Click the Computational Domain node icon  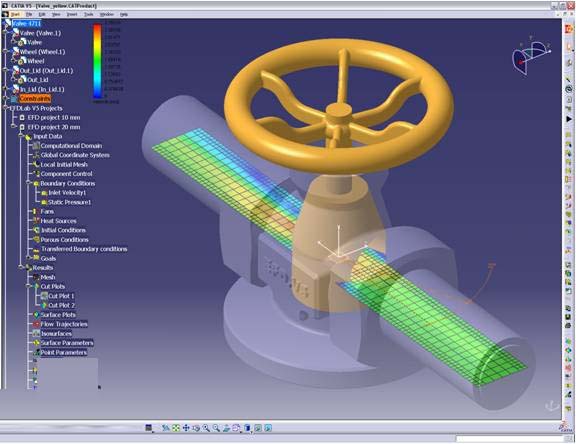point(36,146)
